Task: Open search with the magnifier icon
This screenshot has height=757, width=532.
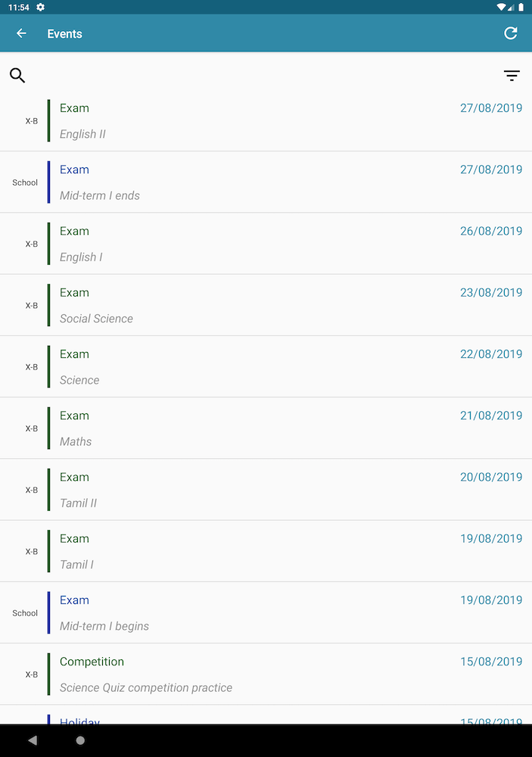Action: [17, 75]
